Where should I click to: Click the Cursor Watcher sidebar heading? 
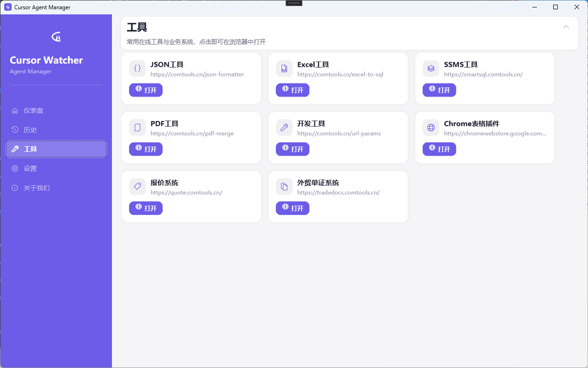[x=46, y=60]
